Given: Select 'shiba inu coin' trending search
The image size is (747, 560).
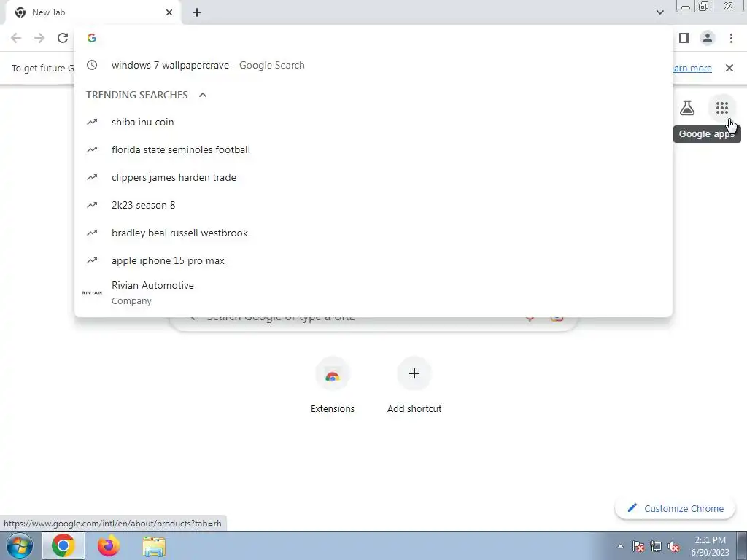Looking at the screenshot, I should point(373,122).
